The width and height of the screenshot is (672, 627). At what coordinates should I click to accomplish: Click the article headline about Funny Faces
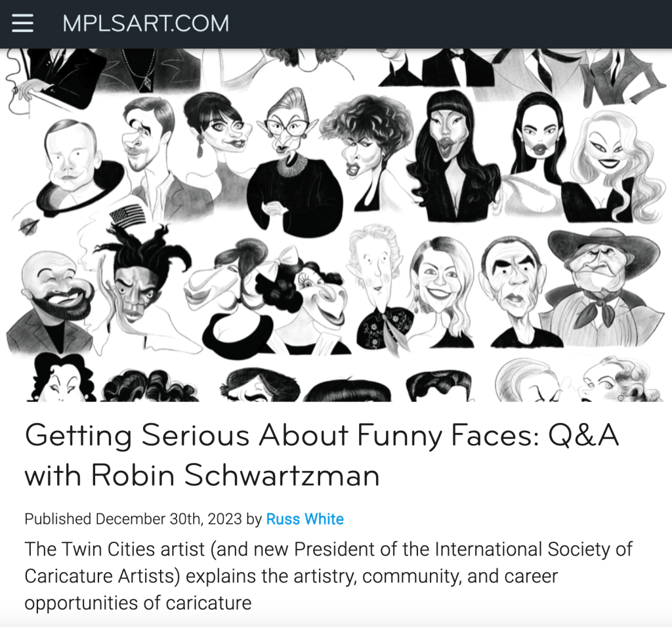click(322, 455)
